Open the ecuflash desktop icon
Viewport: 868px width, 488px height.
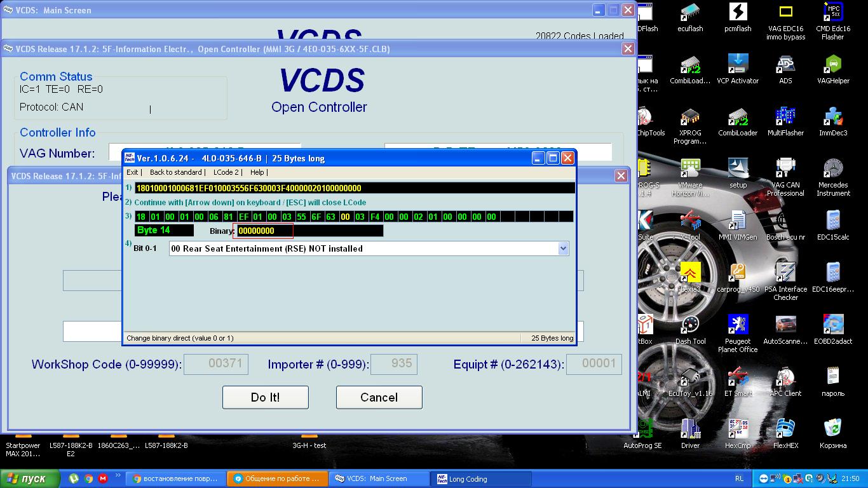[690, 14]
